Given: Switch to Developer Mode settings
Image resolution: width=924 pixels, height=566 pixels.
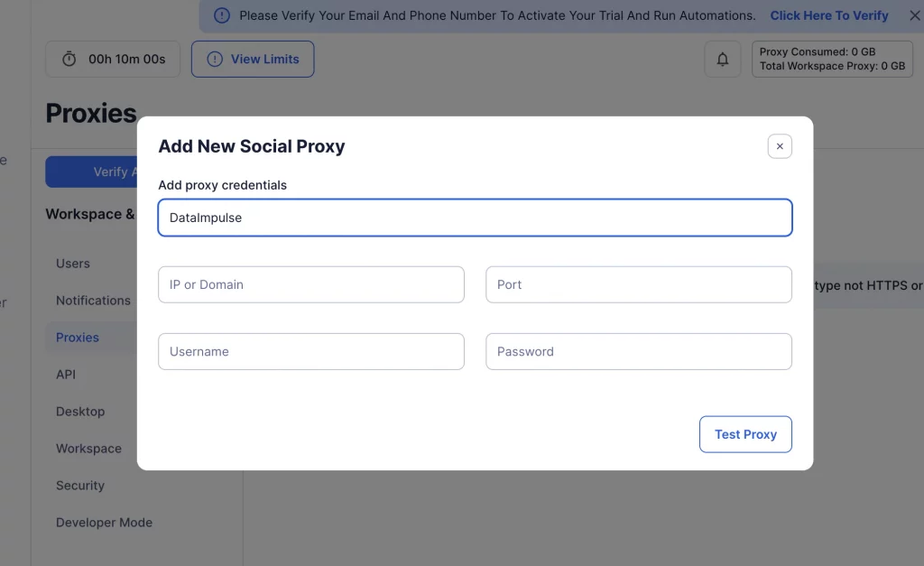Looking at the screenshot, I should [x=104, y=523].
